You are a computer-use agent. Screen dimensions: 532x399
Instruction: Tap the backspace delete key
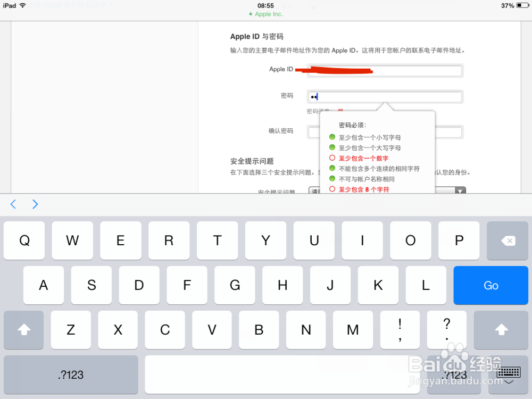coord(507,240)
